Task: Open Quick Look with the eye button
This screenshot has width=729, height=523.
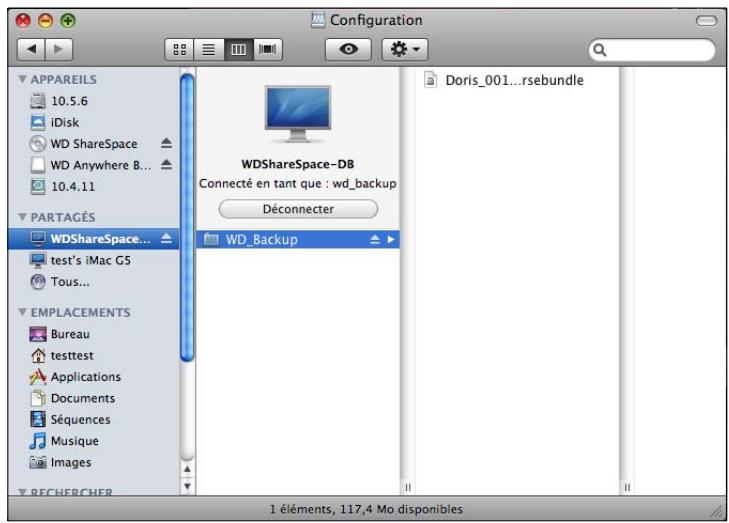Action: pos(348,49)
